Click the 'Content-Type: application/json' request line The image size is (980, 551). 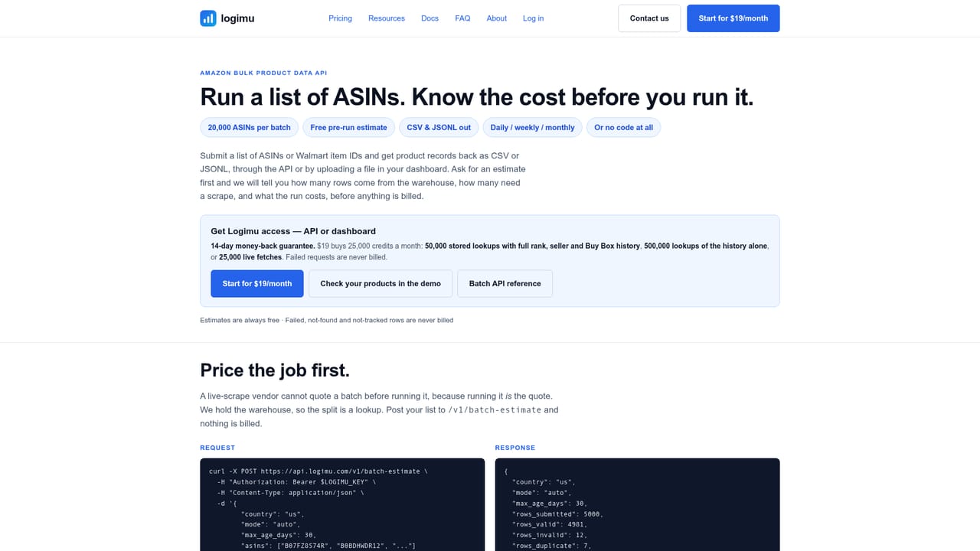coord(290,493)
